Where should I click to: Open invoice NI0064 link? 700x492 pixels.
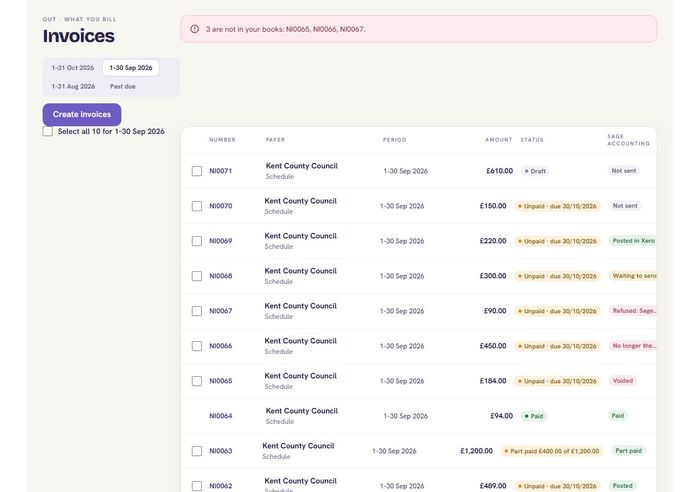[221, 416]
